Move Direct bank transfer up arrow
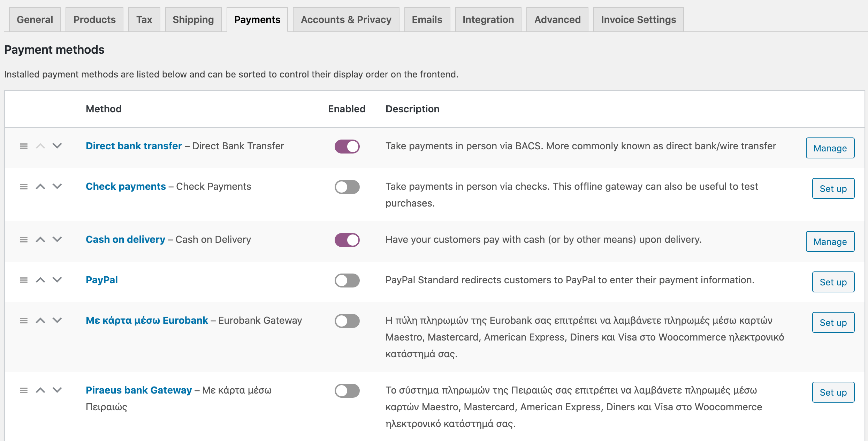The height and width of the screenshot is (441, 868). click(x=40, y=146)
